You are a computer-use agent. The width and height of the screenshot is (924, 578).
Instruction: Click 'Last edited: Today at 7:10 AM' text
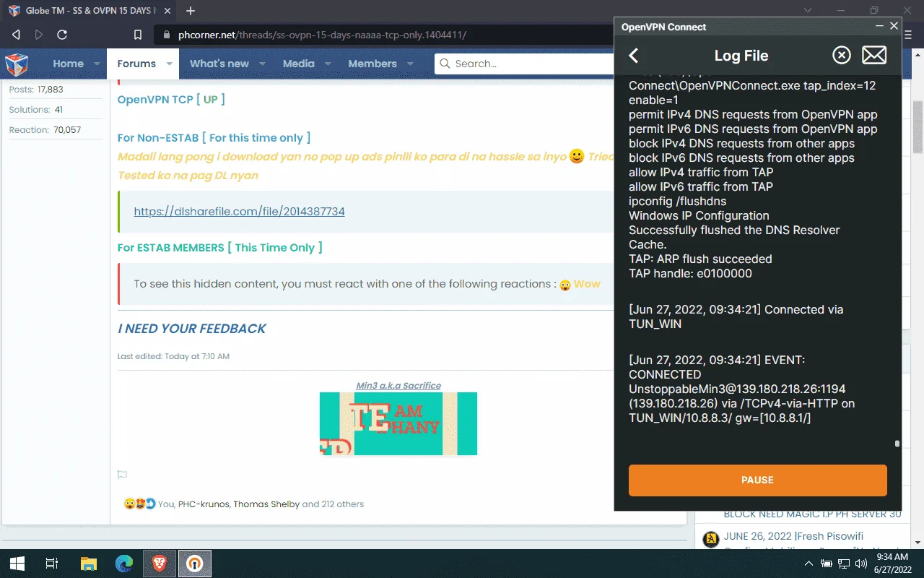pyautogui.click(x=173, y=356)
